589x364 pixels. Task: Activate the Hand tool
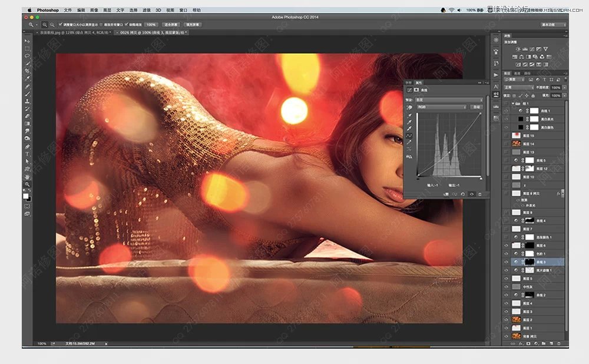point(27,176)
